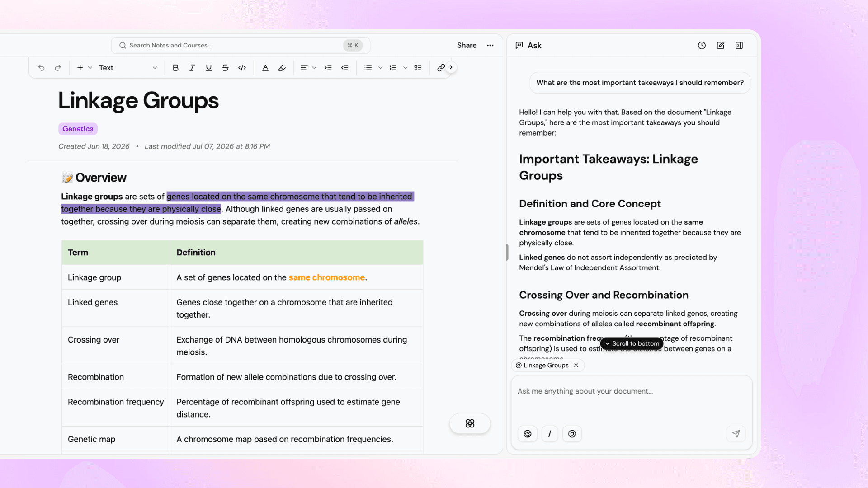The image size is (868, 488).
Task: Open the three-dot more menu
Action: pyautogui.click(x=490, y=45)
